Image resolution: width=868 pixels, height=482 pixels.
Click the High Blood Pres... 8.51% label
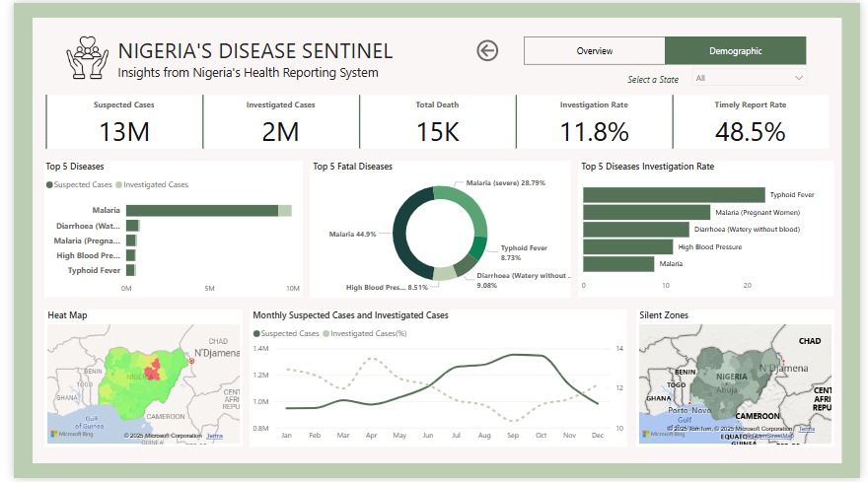point(387,287)
